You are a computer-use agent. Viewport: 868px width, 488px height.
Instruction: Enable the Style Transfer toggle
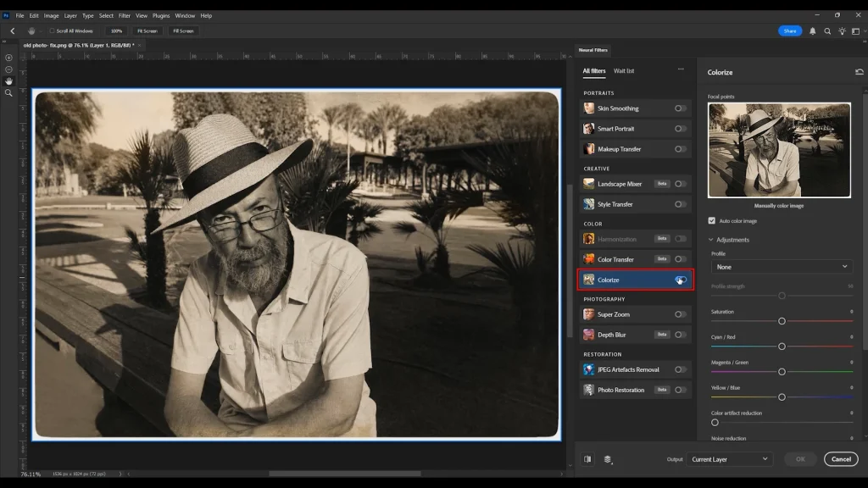click(x=681, y=204)
